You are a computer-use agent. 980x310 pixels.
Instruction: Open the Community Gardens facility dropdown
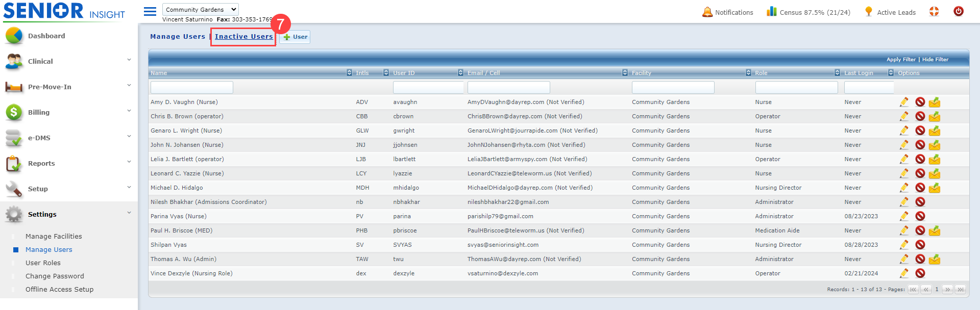click(x=201, y=9)
